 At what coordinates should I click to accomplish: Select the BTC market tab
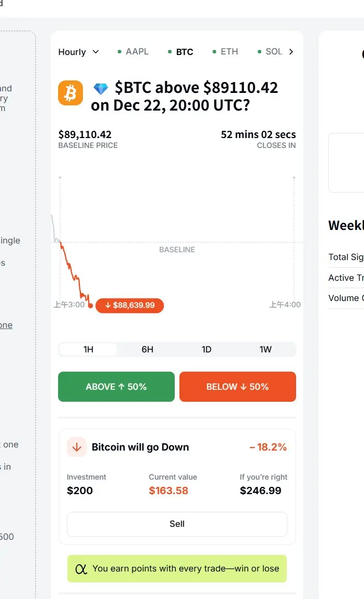(181, 52)
